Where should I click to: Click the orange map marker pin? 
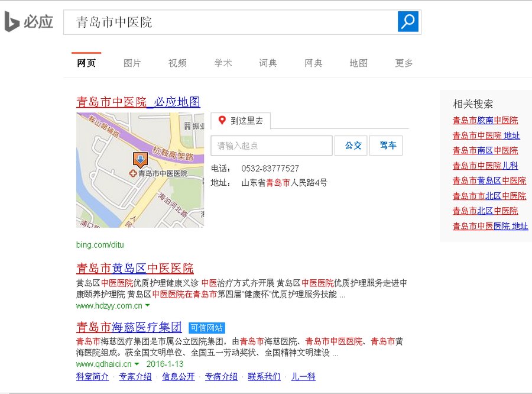(x=140, y=160)
